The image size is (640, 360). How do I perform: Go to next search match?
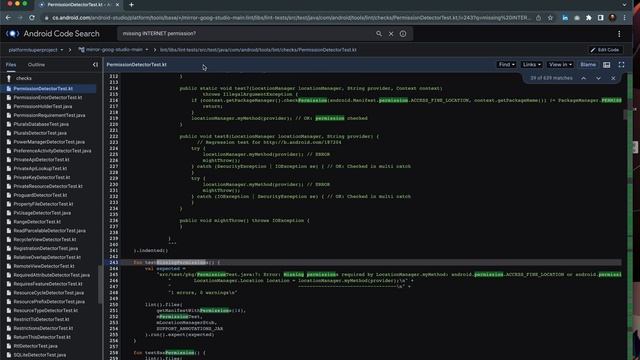click(x=598, y=78)
